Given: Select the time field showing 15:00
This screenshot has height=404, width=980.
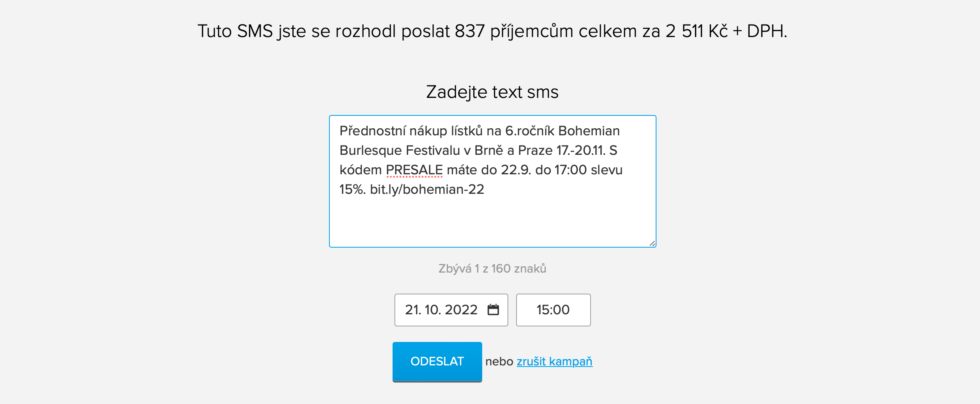Looking at the screenshot, I should (x=553, y=310).
